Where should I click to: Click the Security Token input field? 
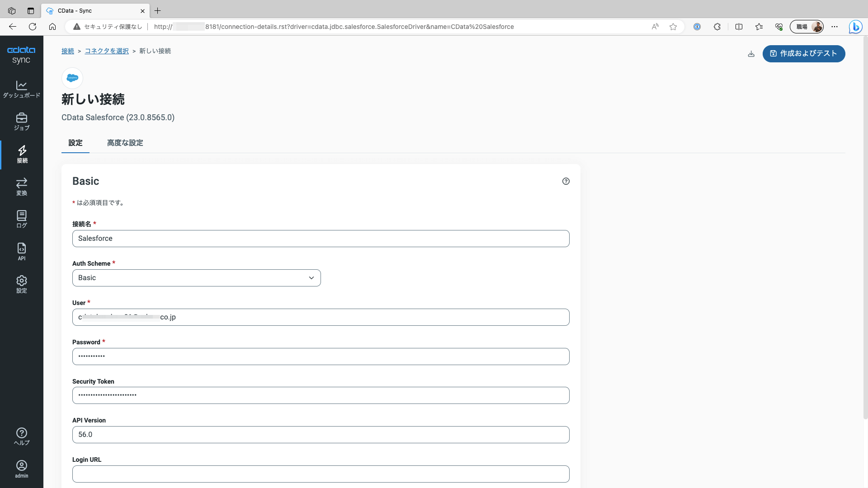(321, 395)
